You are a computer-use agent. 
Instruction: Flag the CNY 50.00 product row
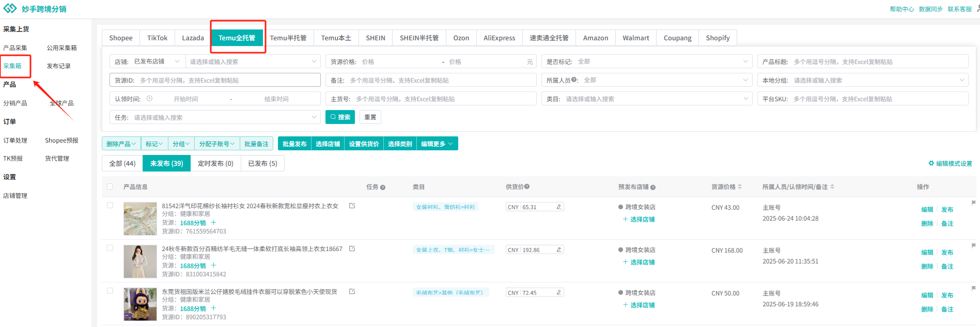tap(974, 289)
